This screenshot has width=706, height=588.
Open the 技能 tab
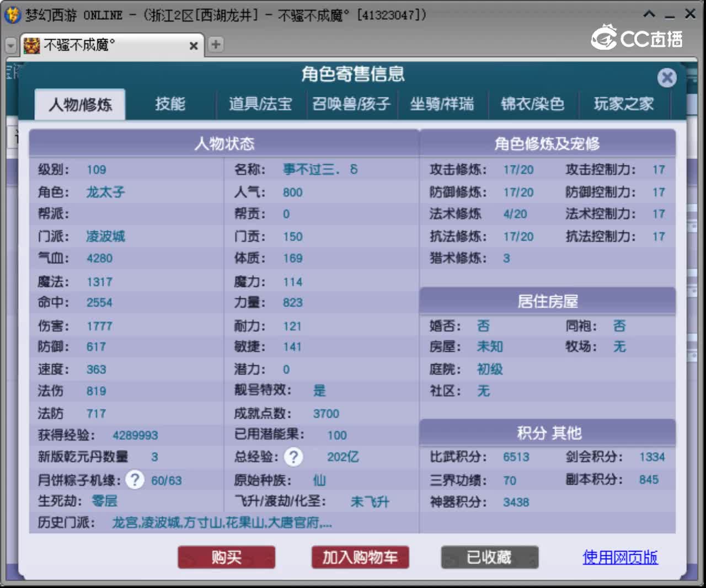click(170, 104)
